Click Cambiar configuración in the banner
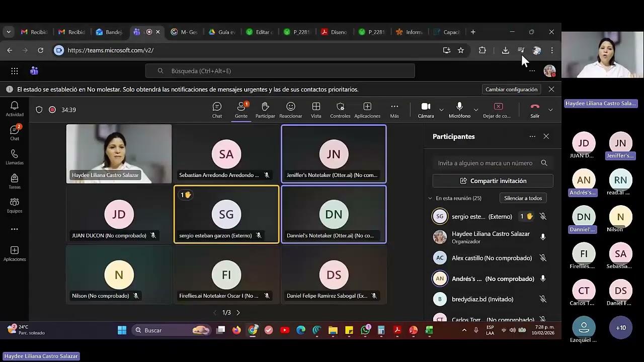The image size is (644, 362). (x=511, y=89)
